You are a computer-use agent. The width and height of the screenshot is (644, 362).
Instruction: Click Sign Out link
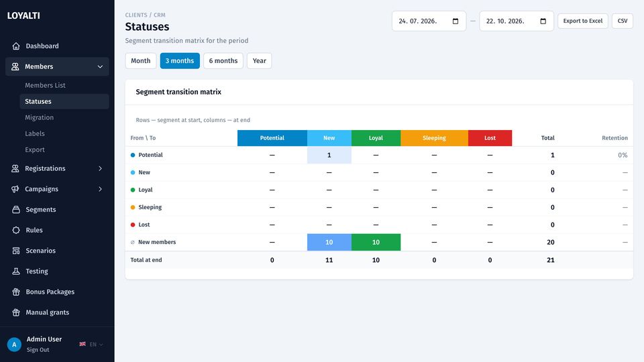coord(38,350)
